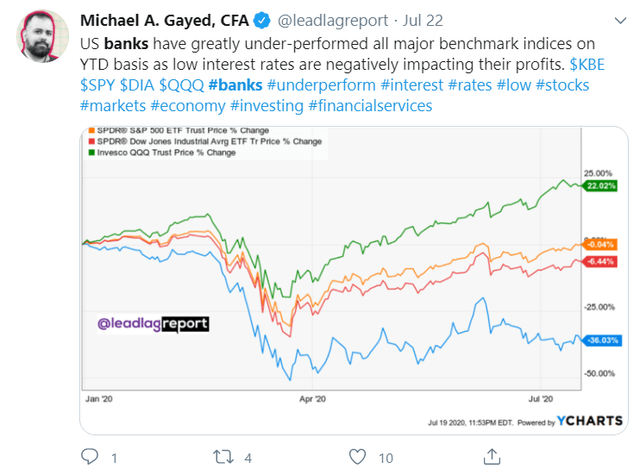Open the Michael A. Gayed, CFA profile name
Viewport: 640px width, 475px height.
click(x=164, y=20)
